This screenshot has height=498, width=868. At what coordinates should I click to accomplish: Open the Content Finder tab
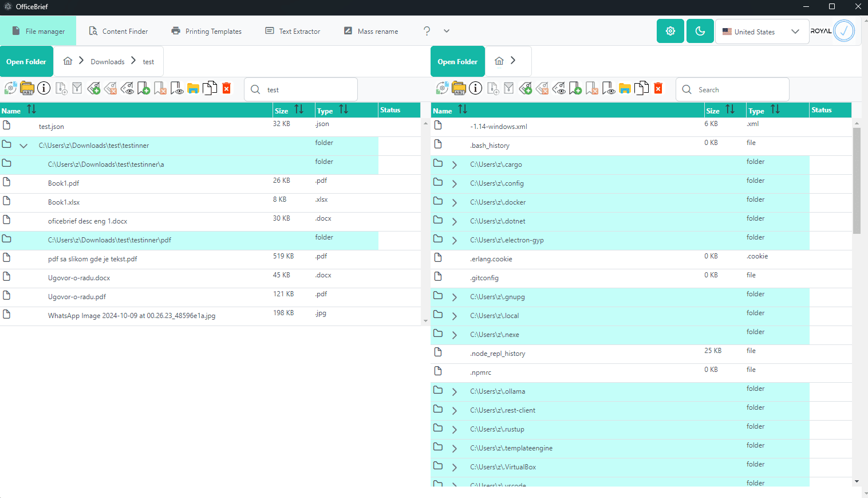point(118,31)
